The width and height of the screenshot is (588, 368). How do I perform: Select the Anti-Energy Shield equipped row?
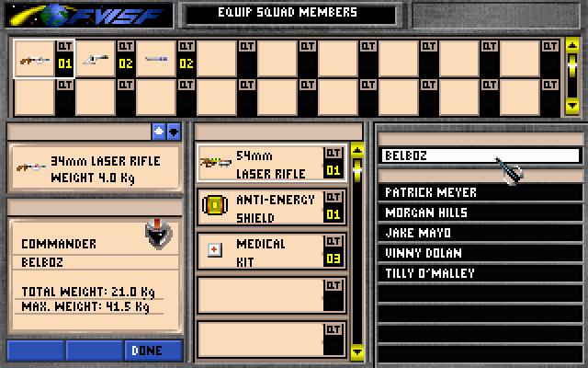pyautogui.click(x=272, y=207)
